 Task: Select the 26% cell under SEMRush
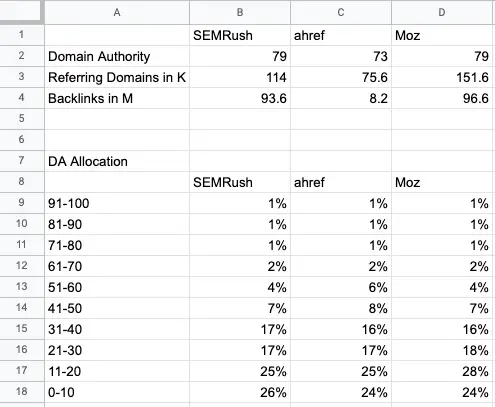click(x=240, y=392)
